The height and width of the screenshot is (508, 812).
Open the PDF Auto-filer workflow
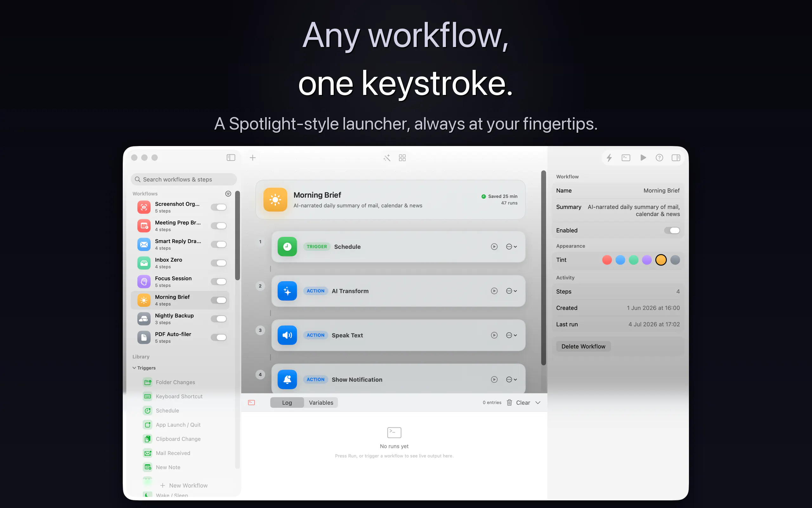click(x=180, y=337)
